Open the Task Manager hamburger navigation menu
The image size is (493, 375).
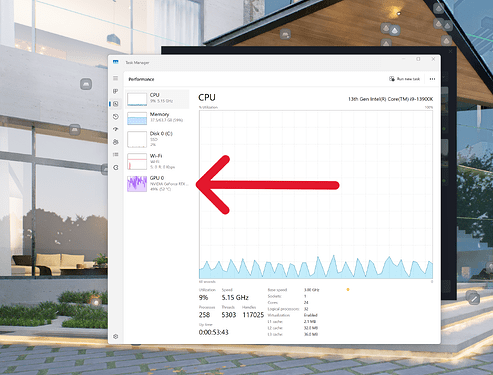116,78
